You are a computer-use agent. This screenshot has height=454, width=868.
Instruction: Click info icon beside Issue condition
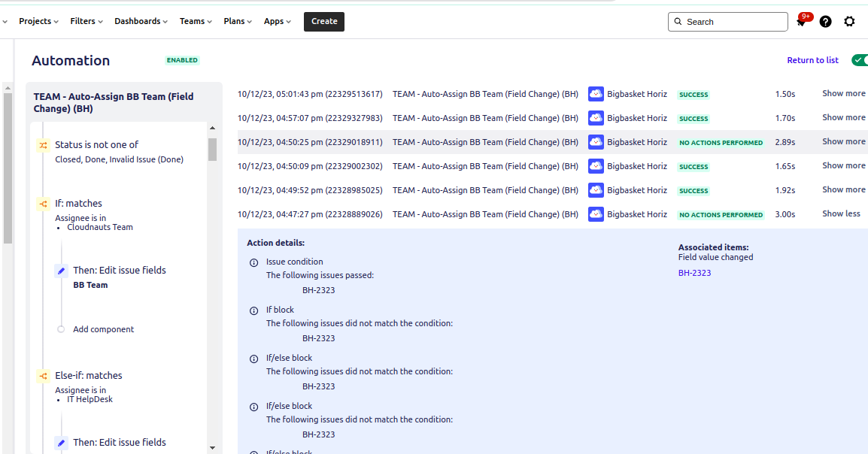(253, 262)
